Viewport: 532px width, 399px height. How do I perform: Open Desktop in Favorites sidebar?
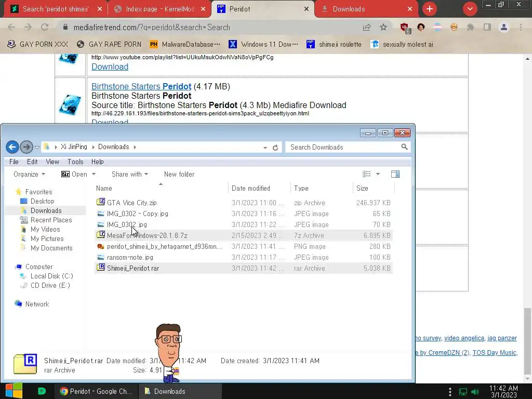click(x=42, y=201)
